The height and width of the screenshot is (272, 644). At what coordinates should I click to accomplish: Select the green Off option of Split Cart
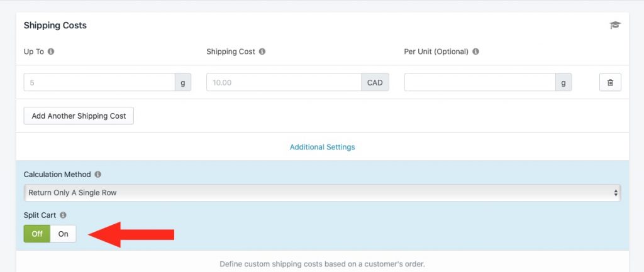37,234
